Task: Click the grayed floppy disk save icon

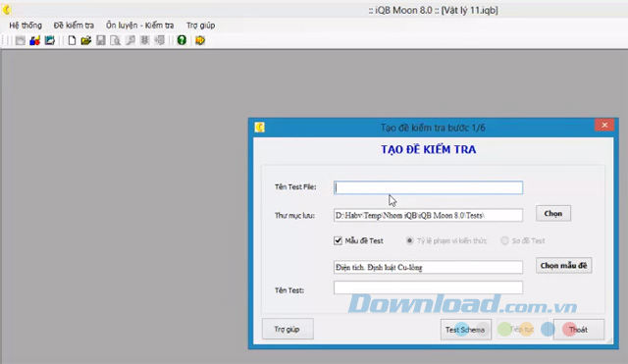Action: click(100, 40)
